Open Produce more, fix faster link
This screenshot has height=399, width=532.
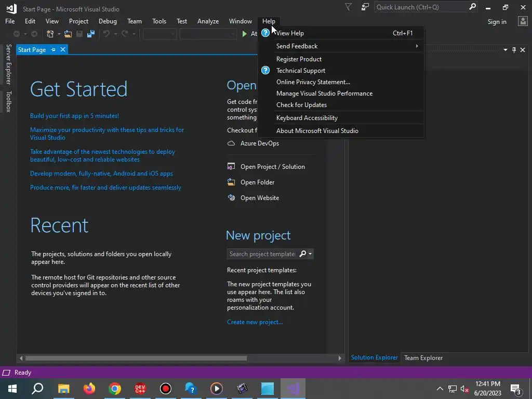pos(105,187)
